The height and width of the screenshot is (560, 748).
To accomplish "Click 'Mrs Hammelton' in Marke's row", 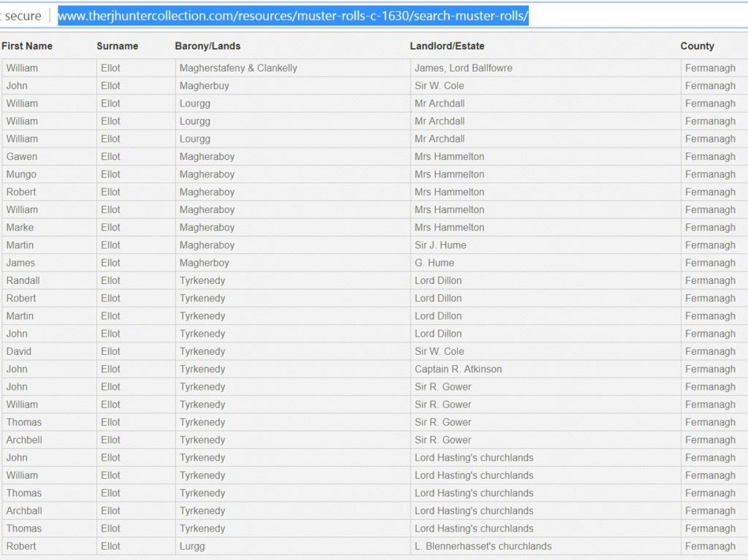I will coord(449,227).
